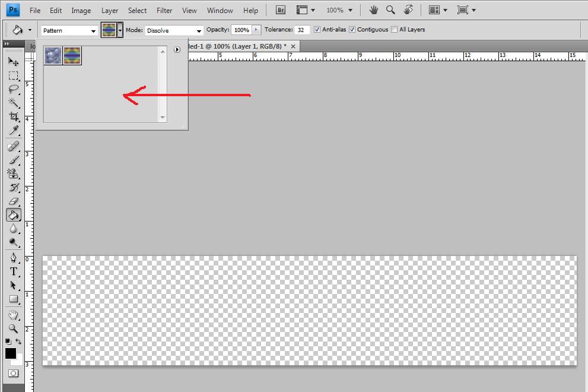Open the View menu
Viewport: 588px width, 392px height.
[x=189, y=11]
